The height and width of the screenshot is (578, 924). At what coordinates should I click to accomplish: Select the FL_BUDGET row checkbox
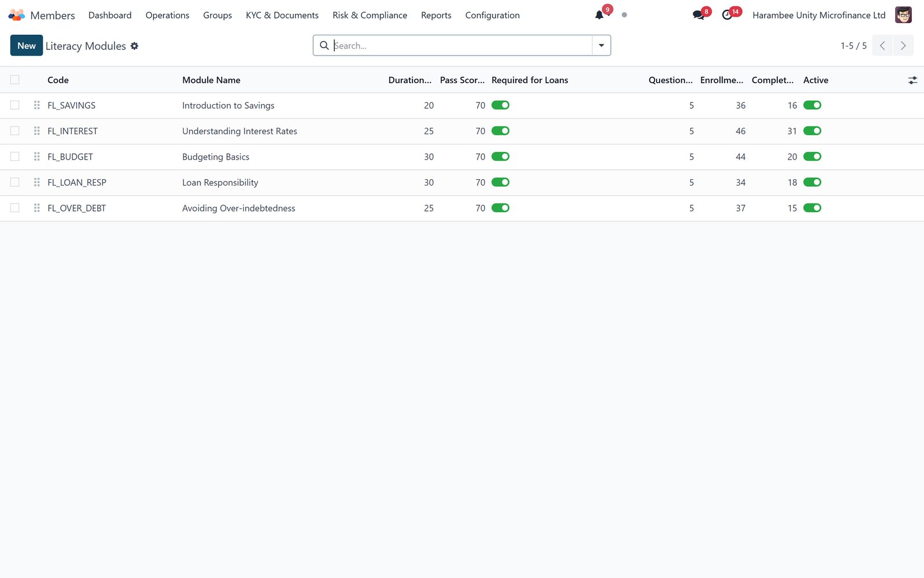point(15,157)
